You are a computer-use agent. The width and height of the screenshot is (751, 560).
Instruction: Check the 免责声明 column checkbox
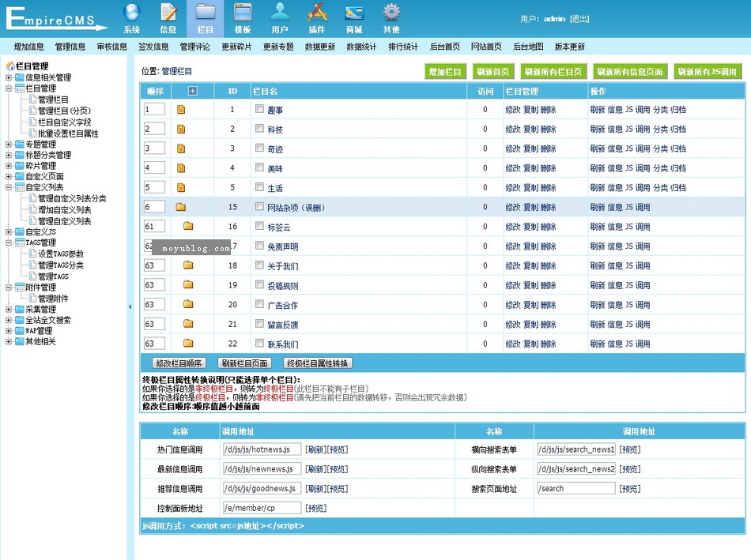(259, 246)
